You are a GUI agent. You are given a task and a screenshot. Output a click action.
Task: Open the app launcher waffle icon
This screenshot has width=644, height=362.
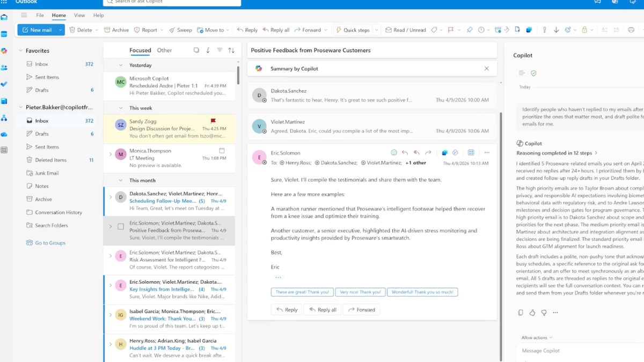click(x=4, y=2)
